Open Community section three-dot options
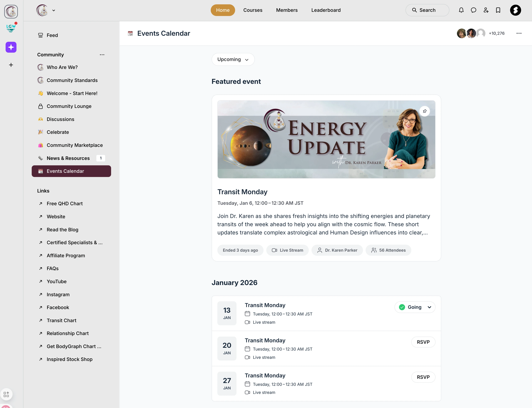Image resolution: width=532 pixels, height=408 pixels. pos(102,55)
